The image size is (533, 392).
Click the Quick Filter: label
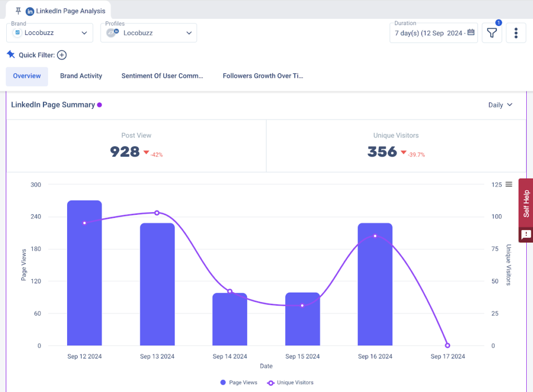pos(37,55)
